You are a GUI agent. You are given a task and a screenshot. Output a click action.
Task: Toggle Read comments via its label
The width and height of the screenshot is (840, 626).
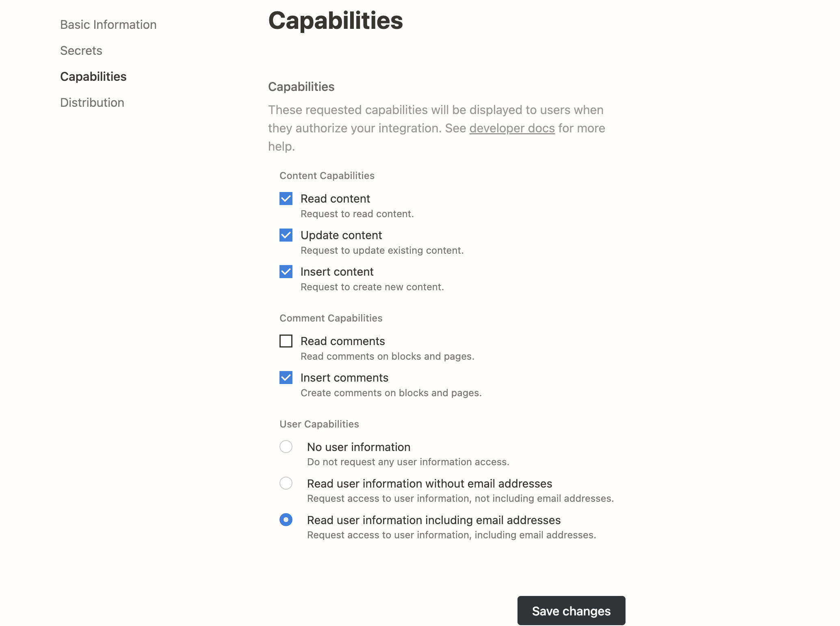coord(342,341)
